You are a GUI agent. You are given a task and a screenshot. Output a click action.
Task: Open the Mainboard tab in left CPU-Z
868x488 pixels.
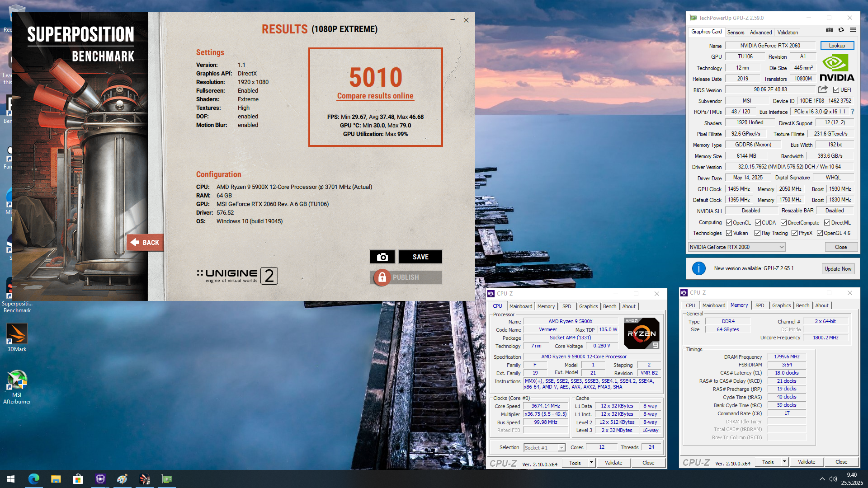click(x=521, y=306)
